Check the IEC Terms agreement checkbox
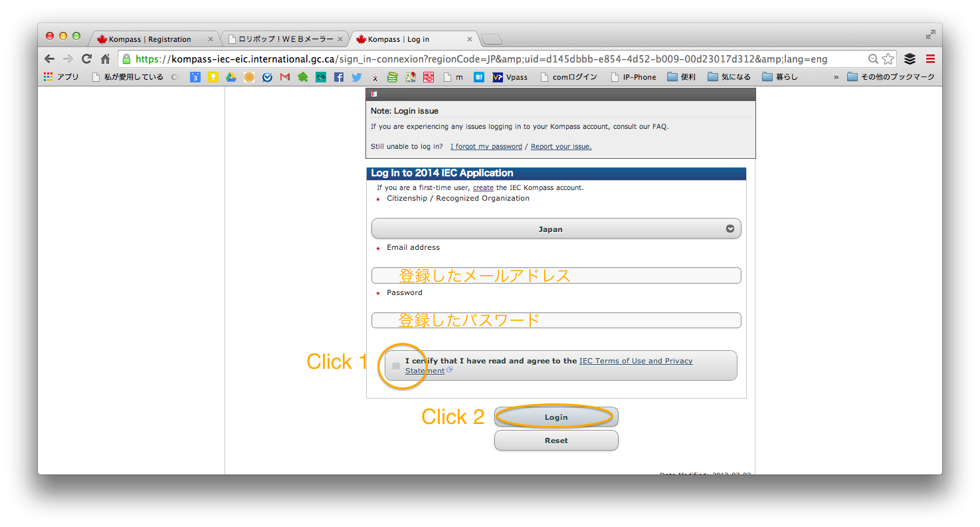The image size is (980, 527). [396, 366]
